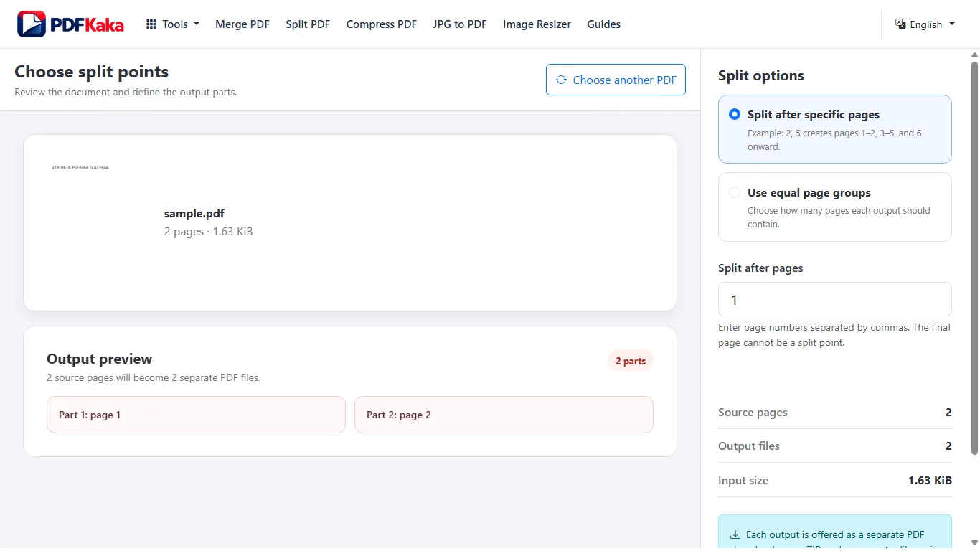Click the Tools grid icon

coord(151,24)
